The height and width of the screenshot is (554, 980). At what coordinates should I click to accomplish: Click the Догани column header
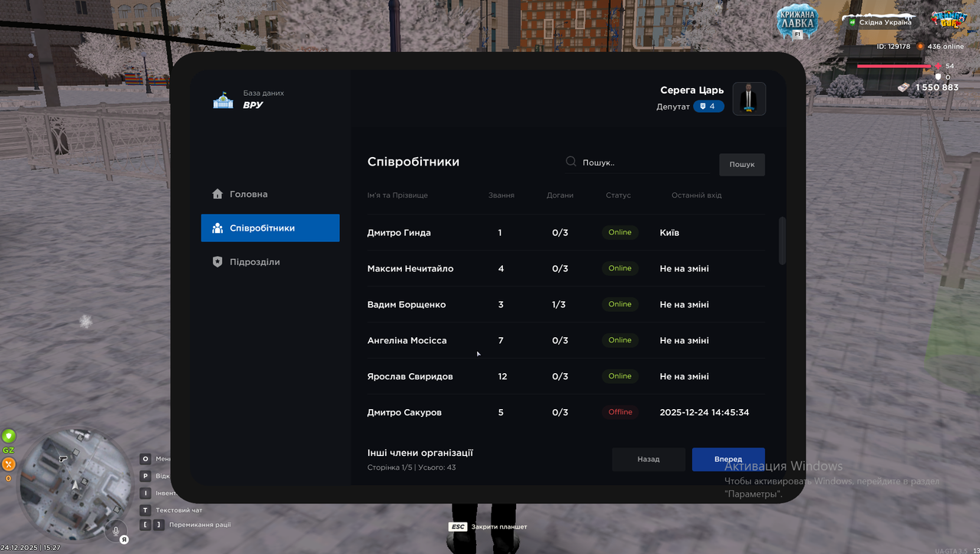coord(560,195)
